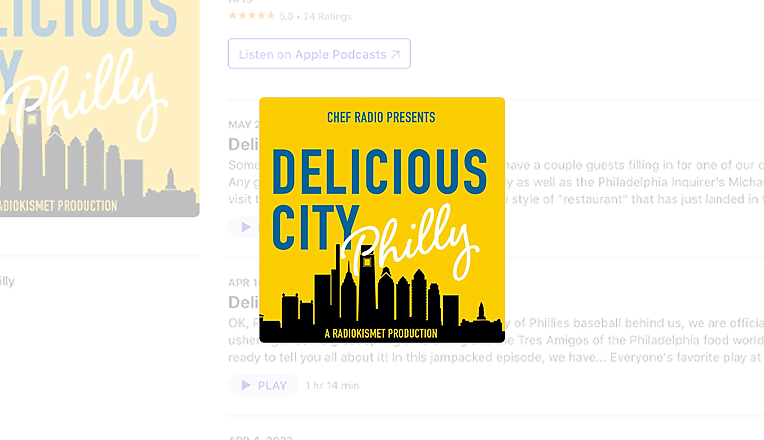Click the 24 Ratings label
Screen dimensions: 764x440
coord(327,17)
